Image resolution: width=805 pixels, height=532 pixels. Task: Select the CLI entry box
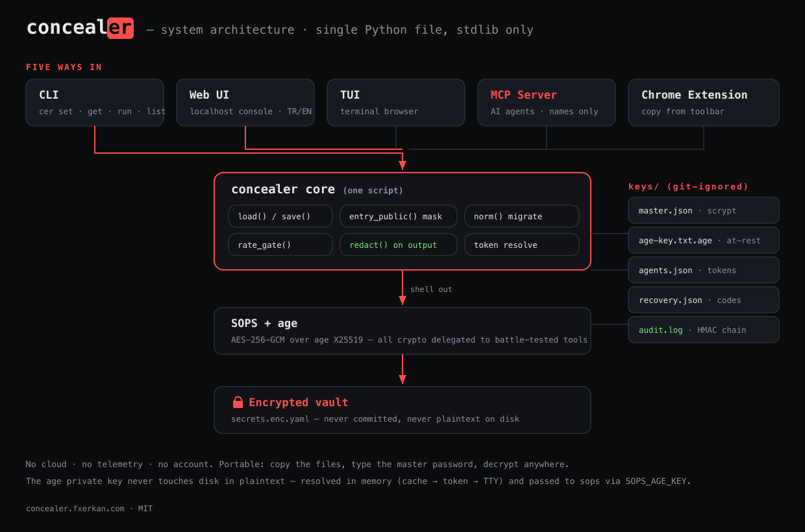point(95,103)
